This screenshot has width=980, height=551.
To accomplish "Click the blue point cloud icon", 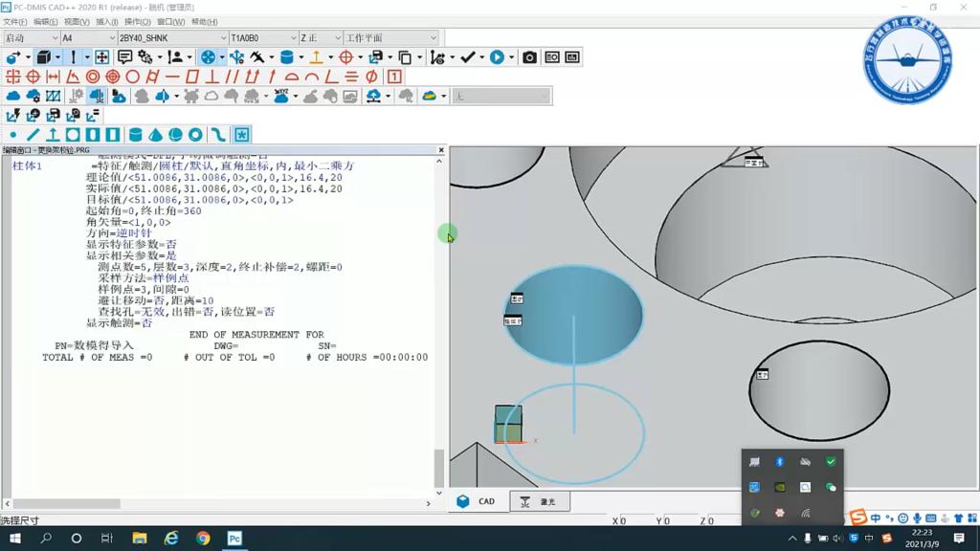I will tap(13, 97).
